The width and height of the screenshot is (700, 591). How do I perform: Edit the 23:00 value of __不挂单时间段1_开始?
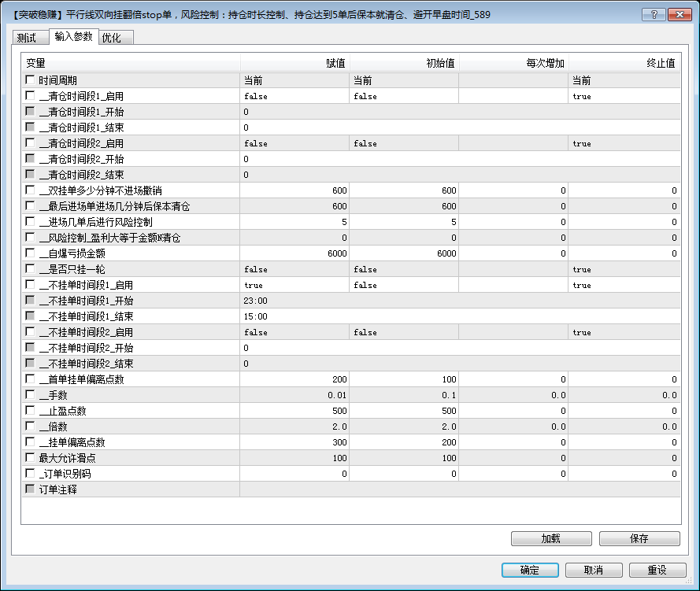coord(460,301)
